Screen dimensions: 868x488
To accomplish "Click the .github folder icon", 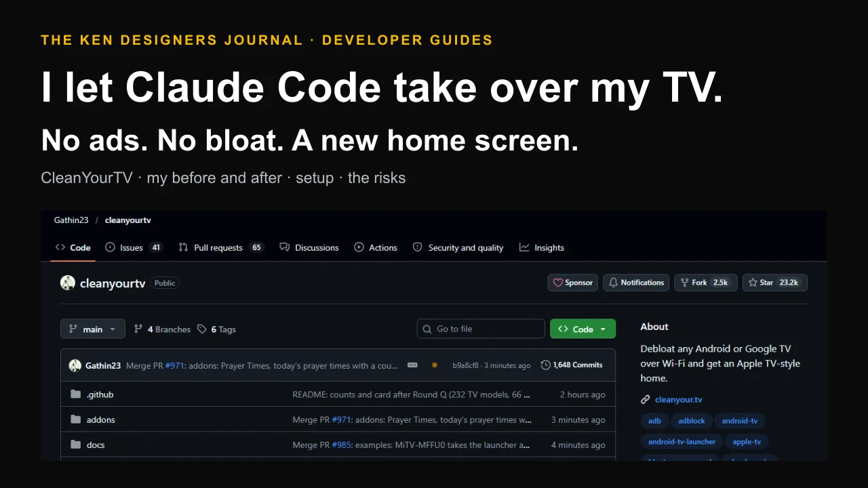I will [75, 394].
